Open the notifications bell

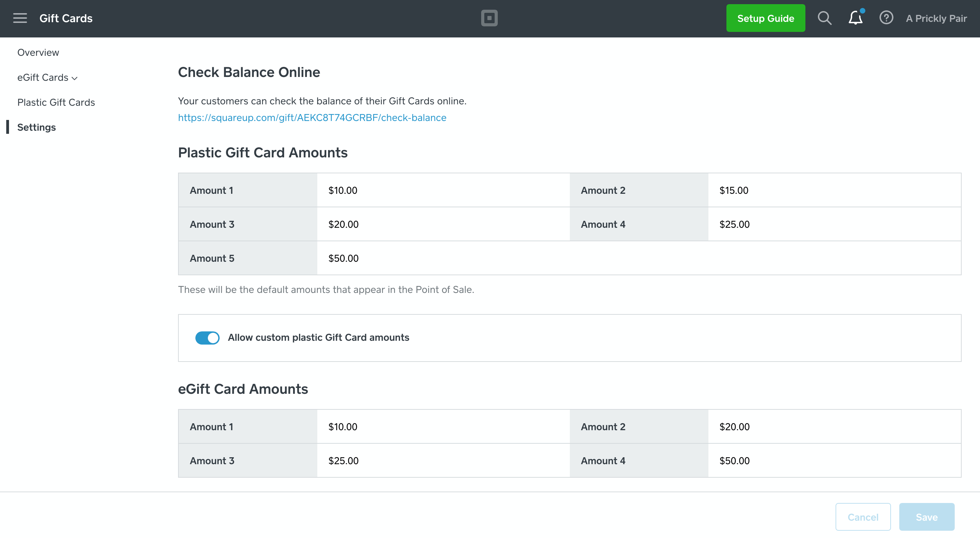pyautogui.click(x=855, y=18)
